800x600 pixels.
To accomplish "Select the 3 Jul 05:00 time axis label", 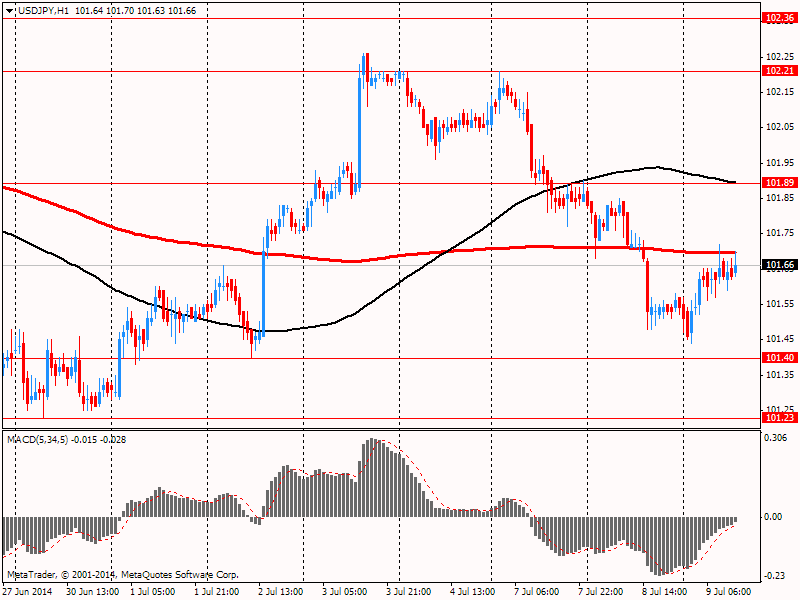I will (x=344, y=591).
